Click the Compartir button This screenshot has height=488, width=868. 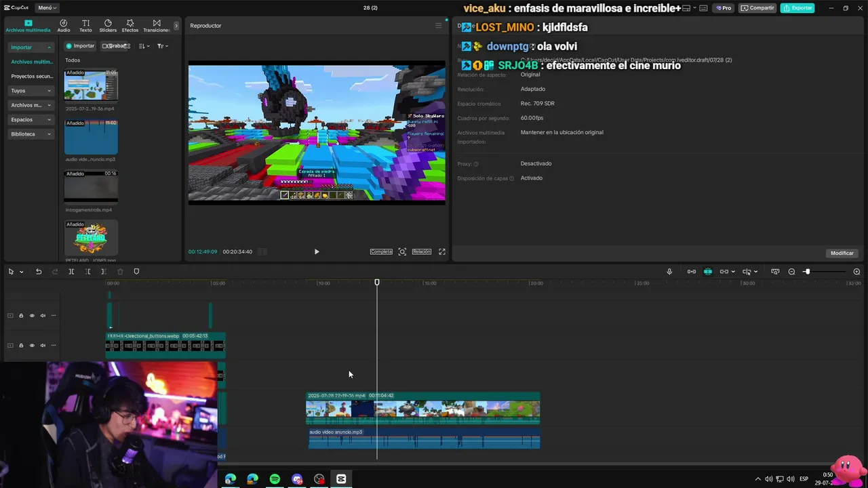tap(757, 8)
